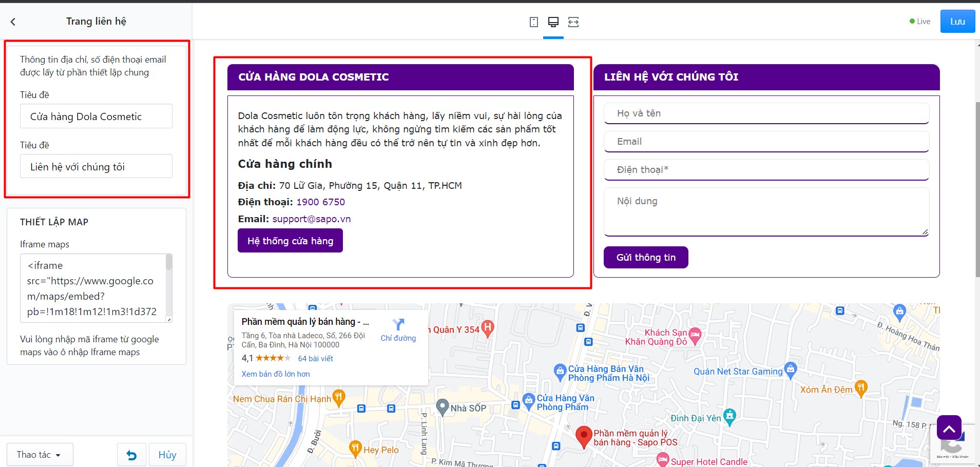
Task: Click the Phần mềm quản lý bán hàng map title
Action: tap(305, 322)
